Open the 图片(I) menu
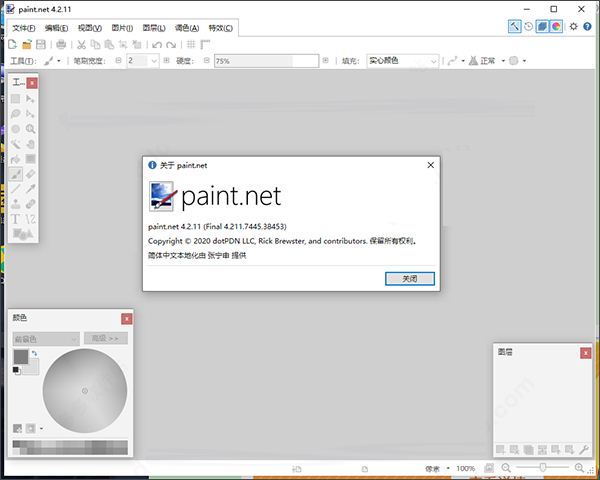The image size is (600, 480). pyautogui.click(x=122, y=28)
